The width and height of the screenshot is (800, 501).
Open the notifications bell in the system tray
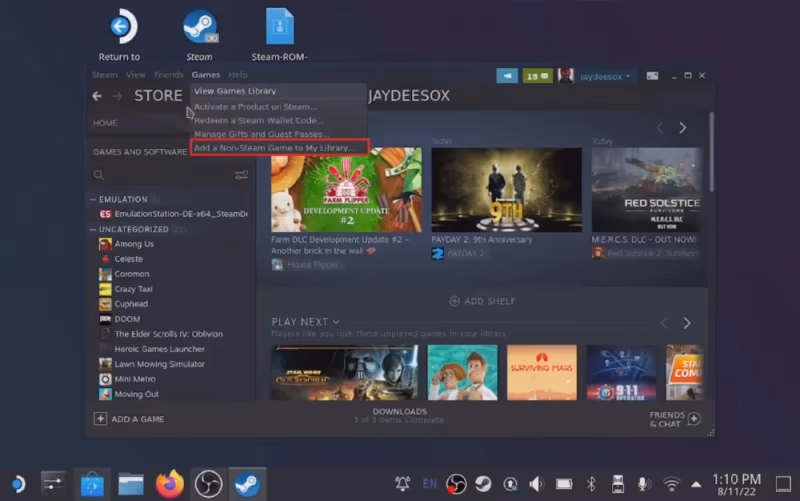[x=403, y=484]
